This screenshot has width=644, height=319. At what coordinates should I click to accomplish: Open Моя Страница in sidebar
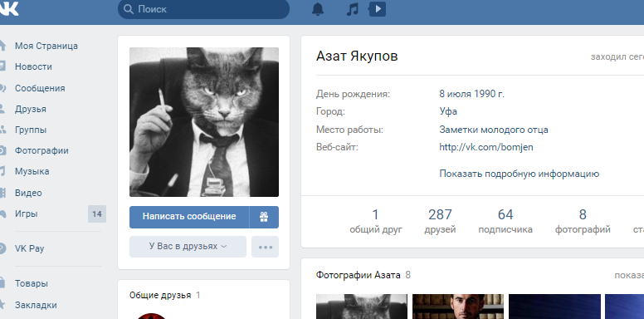pos(46,46)
